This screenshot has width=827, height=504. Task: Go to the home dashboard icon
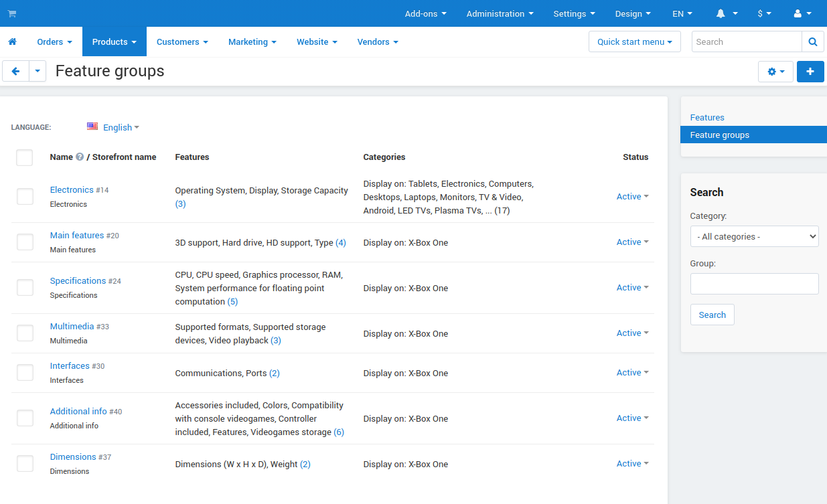(x=12, y=41)
